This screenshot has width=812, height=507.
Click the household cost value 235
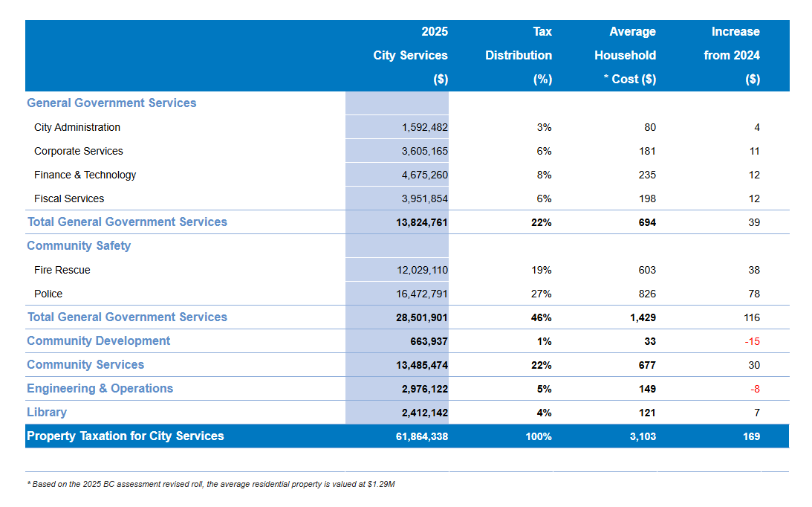(647, 175)
